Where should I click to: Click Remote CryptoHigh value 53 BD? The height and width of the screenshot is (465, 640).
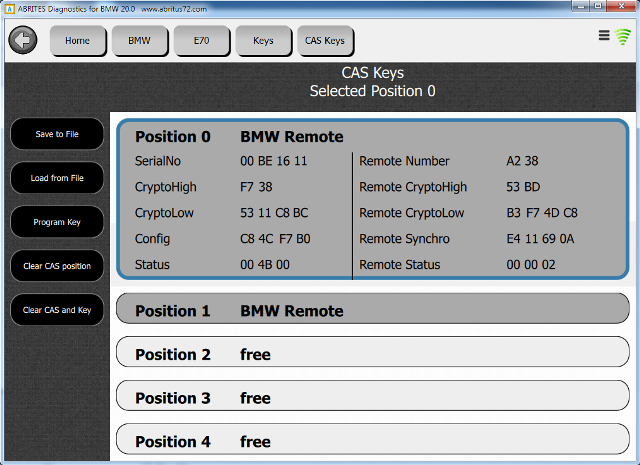click(523, 187)
